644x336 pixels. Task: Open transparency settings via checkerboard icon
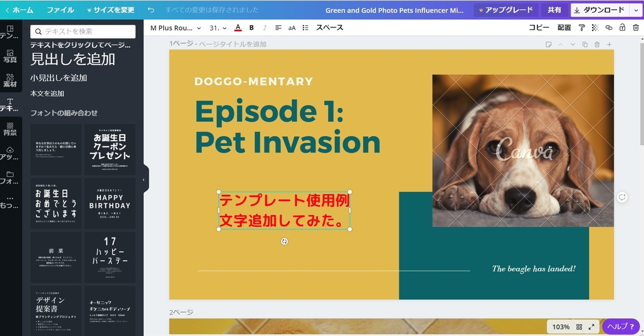[595, 27]
